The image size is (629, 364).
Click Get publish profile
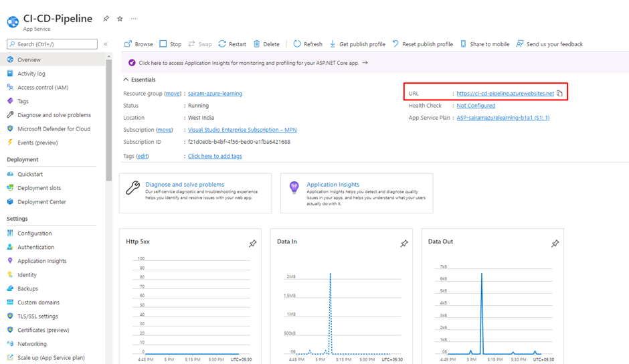(357, 44)
